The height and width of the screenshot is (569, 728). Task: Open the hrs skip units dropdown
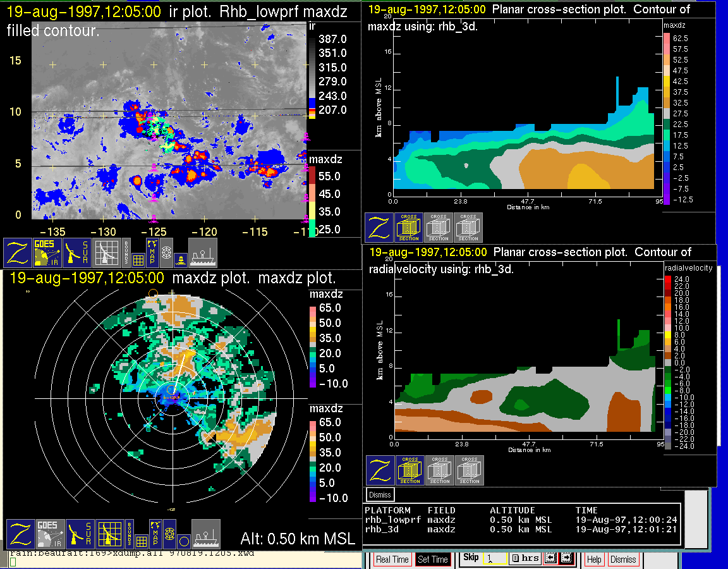tap(524, 559)
